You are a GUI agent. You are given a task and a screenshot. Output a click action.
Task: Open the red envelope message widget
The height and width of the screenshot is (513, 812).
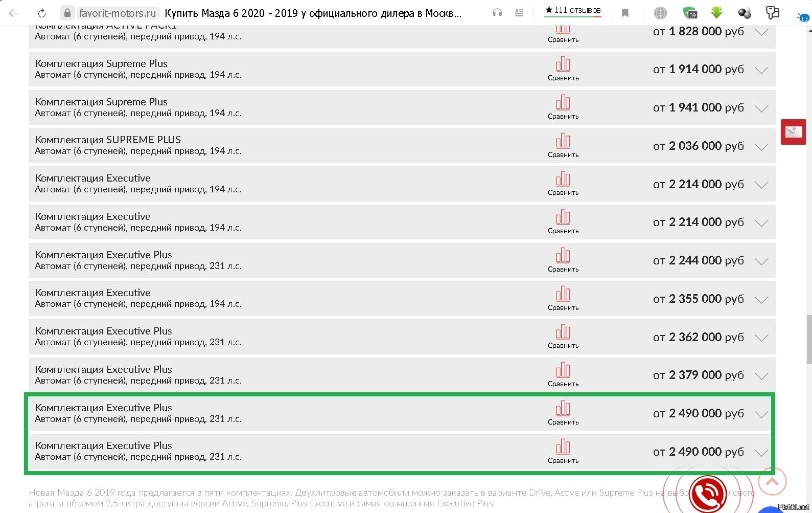(793, 132)
